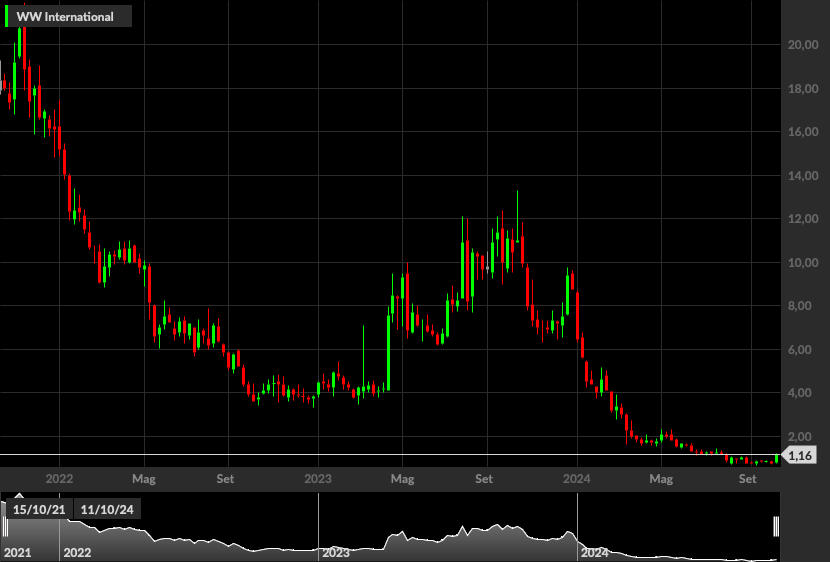Click the white current-price horizontal line
830x562 pixels.
(x=390, y=455)
